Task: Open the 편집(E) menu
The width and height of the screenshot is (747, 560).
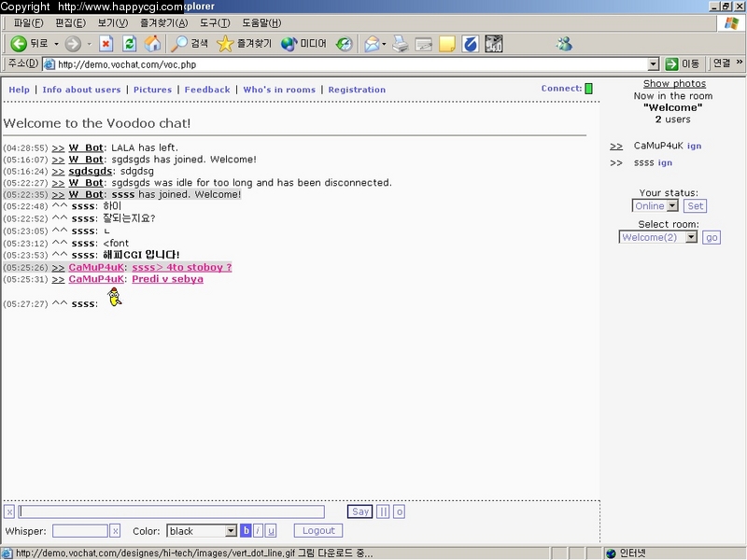Action: 71,22
